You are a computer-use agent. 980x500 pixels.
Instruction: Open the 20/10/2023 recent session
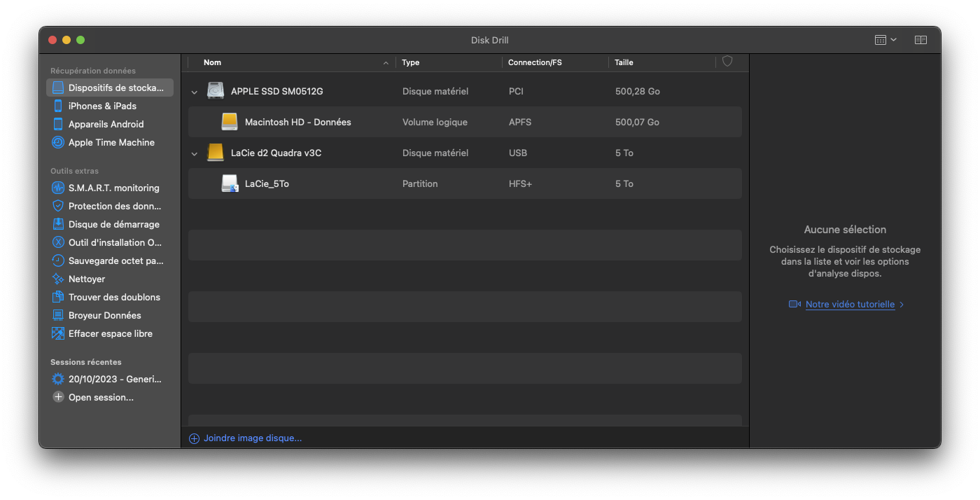pyautogui.click(x=115, y=379)
